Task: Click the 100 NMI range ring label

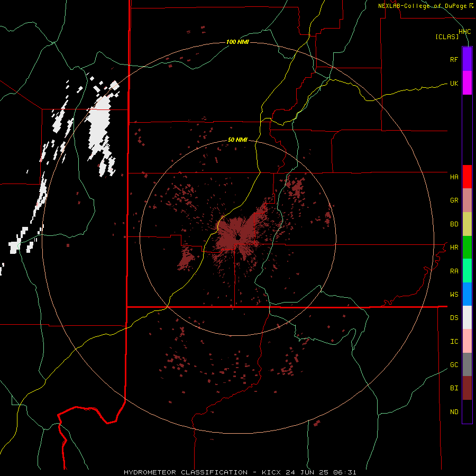Action: point(237,42)
